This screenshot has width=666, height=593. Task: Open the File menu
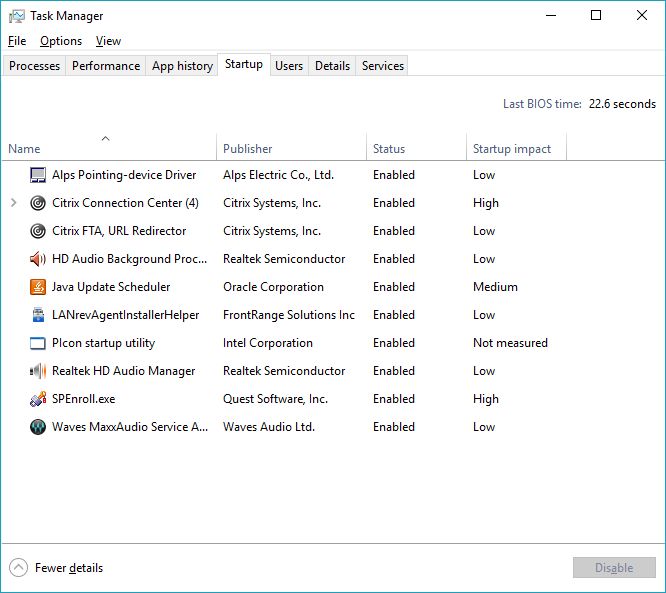pyautogui.click(x=17, y=41)
